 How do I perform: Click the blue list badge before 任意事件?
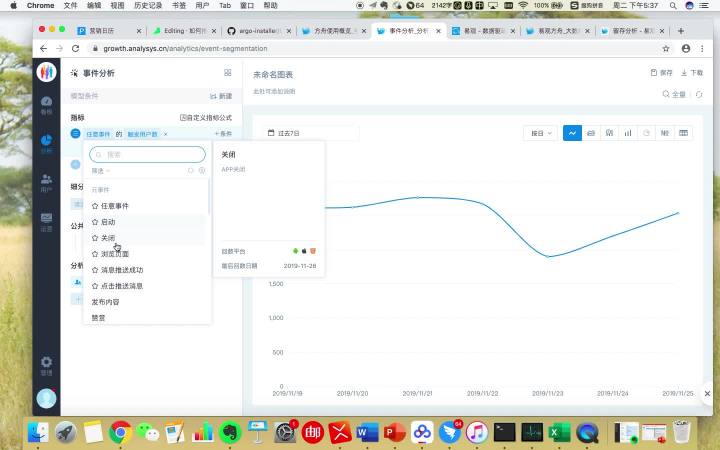coord(76,134)
